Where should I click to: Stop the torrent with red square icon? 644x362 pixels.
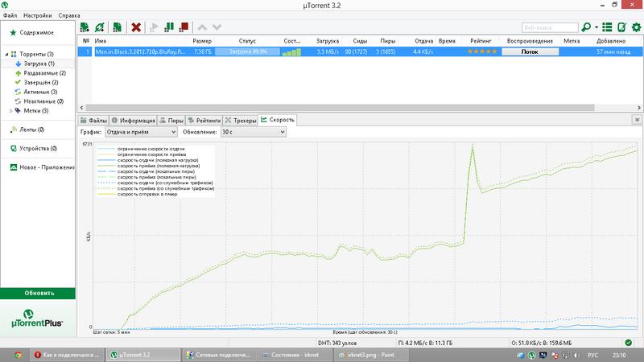click(184, 27)
